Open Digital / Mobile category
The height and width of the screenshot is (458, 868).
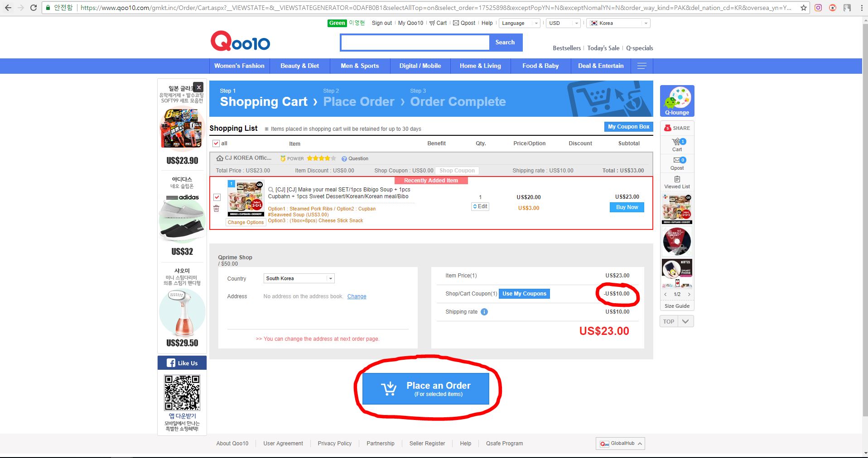click(x=420, y=66)
